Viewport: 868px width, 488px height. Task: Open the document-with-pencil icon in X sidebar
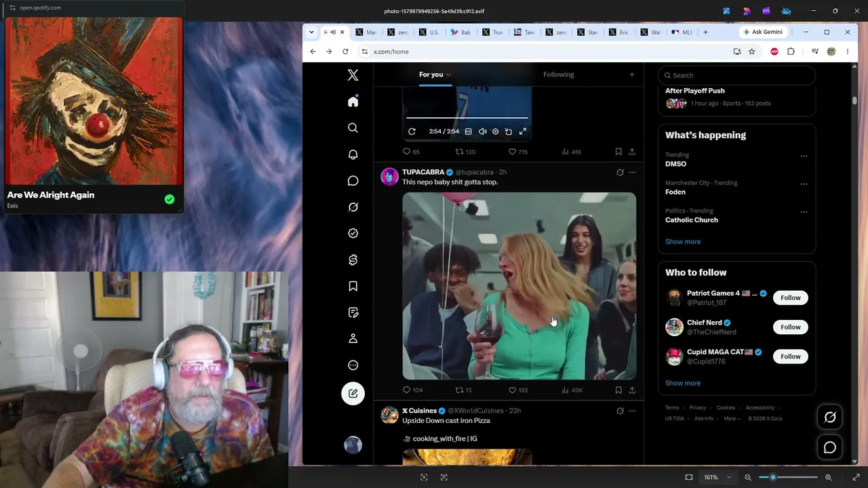pyautogui.click(x=353, y=312)
